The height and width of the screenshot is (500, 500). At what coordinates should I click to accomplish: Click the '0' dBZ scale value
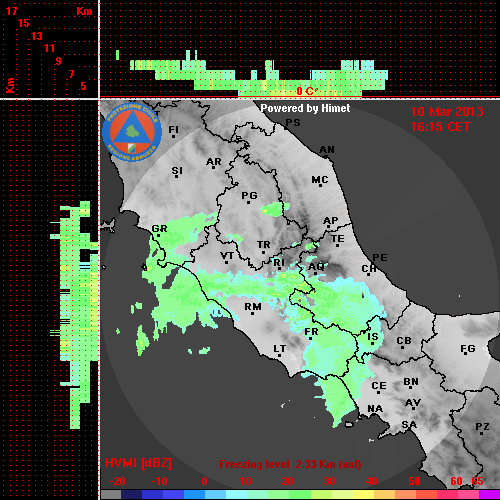pyautogui.click(x=204, y=481)
